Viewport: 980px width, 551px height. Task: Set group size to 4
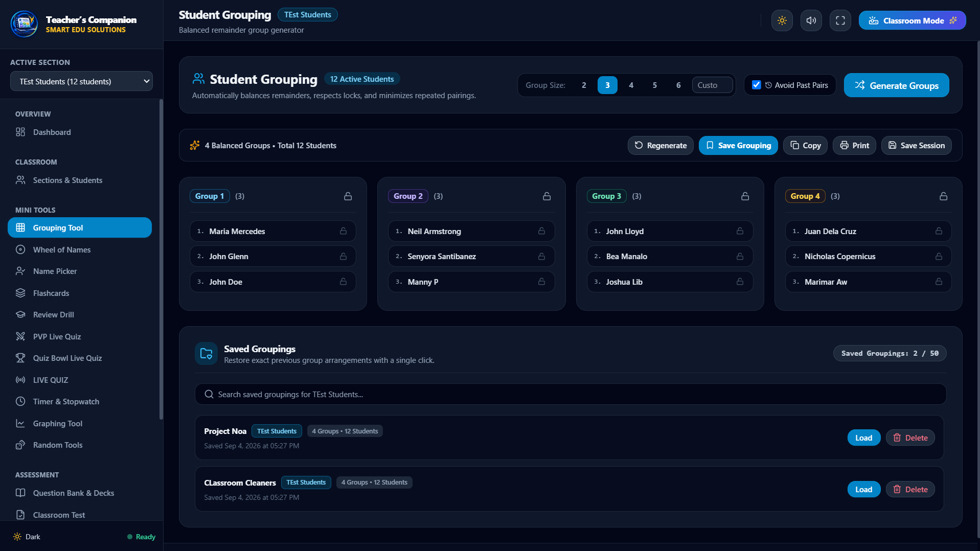(631, 85)
